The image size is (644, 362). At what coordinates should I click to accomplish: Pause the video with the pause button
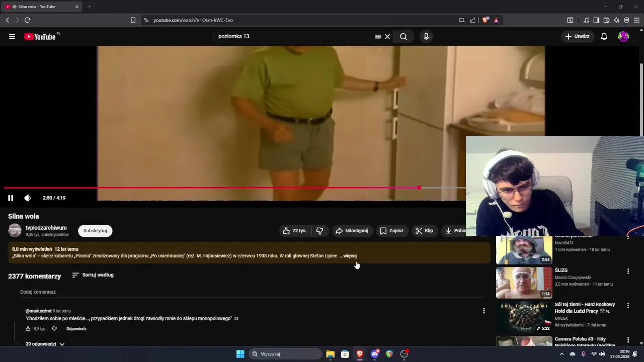coord(11,198)
